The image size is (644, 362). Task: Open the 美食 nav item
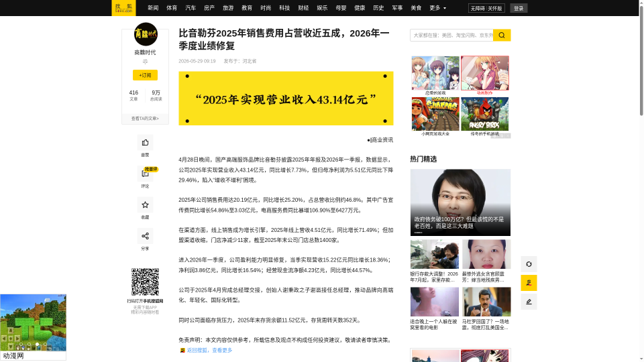(416, 8)
